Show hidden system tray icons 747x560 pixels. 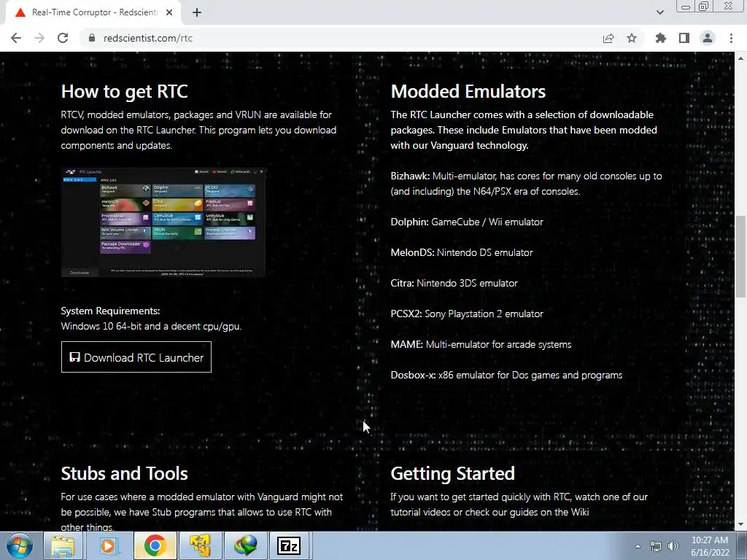(x=638, y=546)
